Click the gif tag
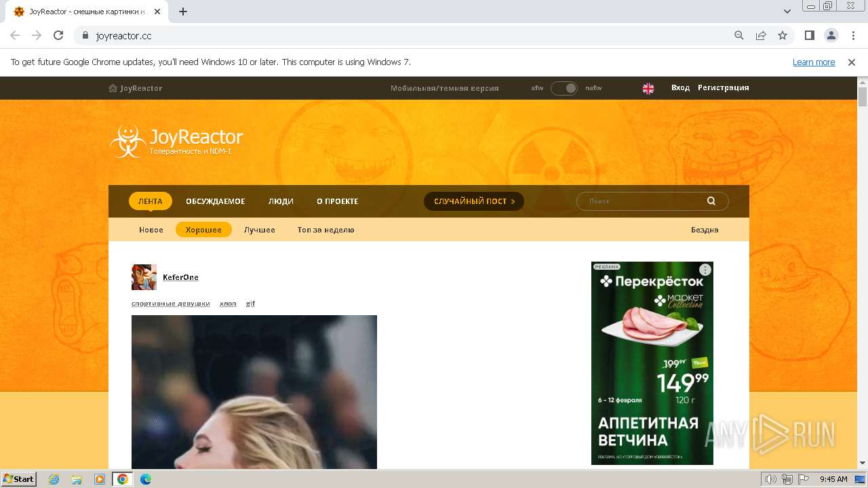The height and width of the screenshot is (488, 868). coord(250,304)
